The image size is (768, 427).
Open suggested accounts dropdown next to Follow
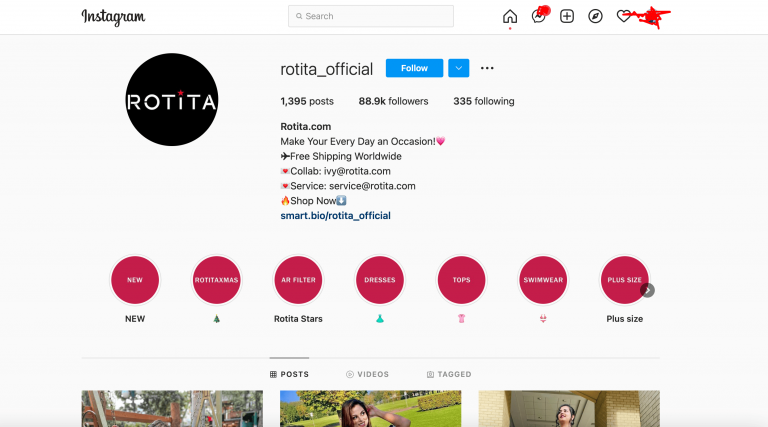click(458, 68)
